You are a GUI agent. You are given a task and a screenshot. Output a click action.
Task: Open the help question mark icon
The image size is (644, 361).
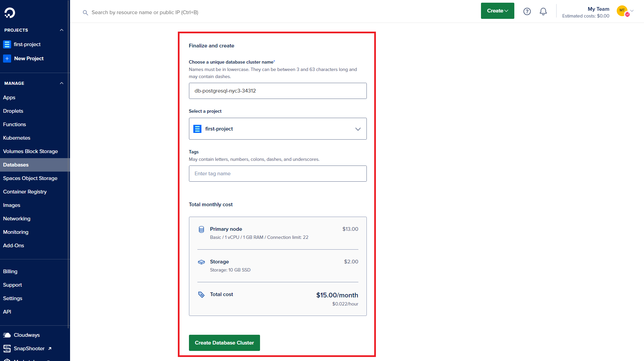(527, 11)
